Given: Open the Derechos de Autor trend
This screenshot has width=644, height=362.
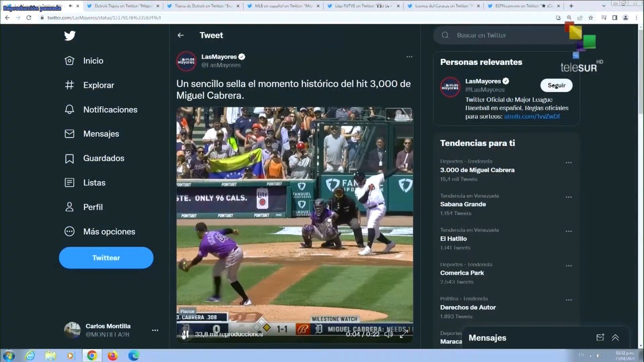Looking at the screenshot, I should [468, 307].
